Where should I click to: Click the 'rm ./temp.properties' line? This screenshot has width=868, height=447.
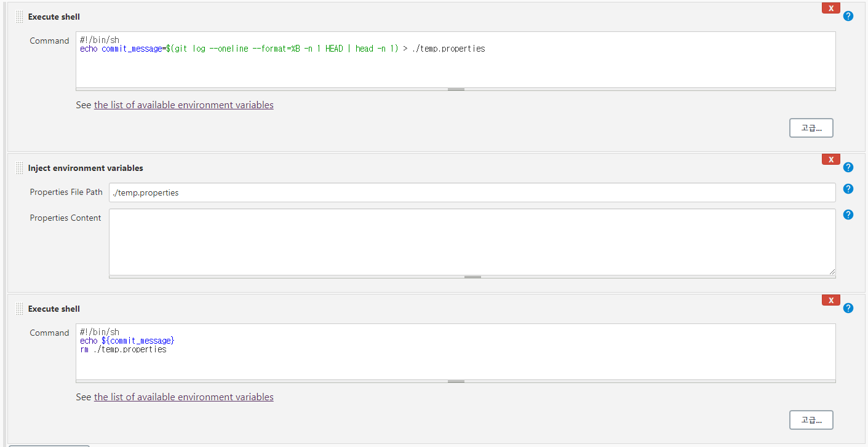tap(123, 349)
